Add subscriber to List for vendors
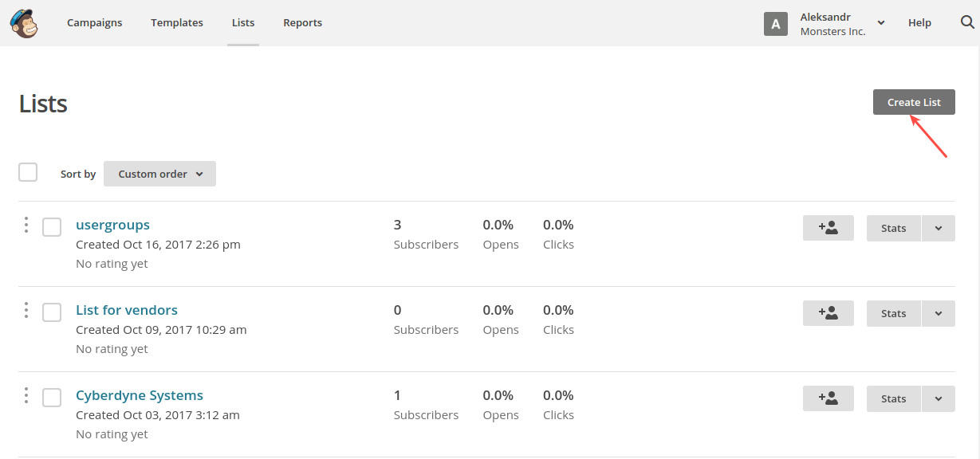 828,313
